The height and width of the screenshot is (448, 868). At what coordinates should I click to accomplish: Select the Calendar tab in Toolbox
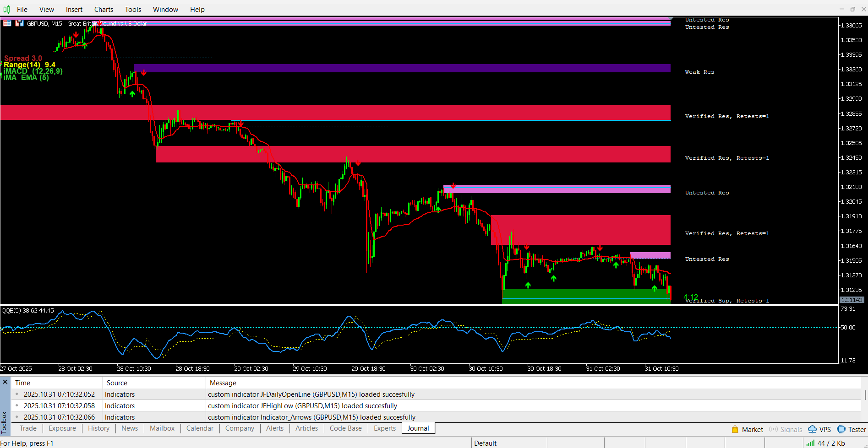click(200, 428)
